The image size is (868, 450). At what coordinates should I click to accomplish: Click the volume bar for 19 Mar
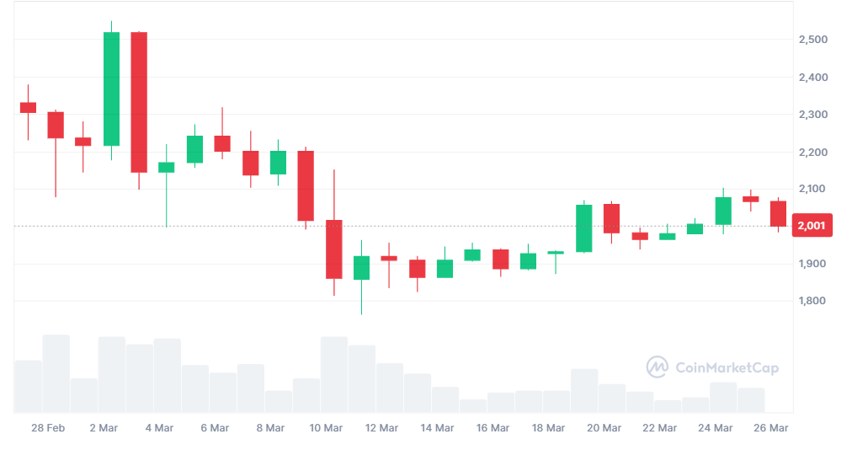tap(583, 390)
